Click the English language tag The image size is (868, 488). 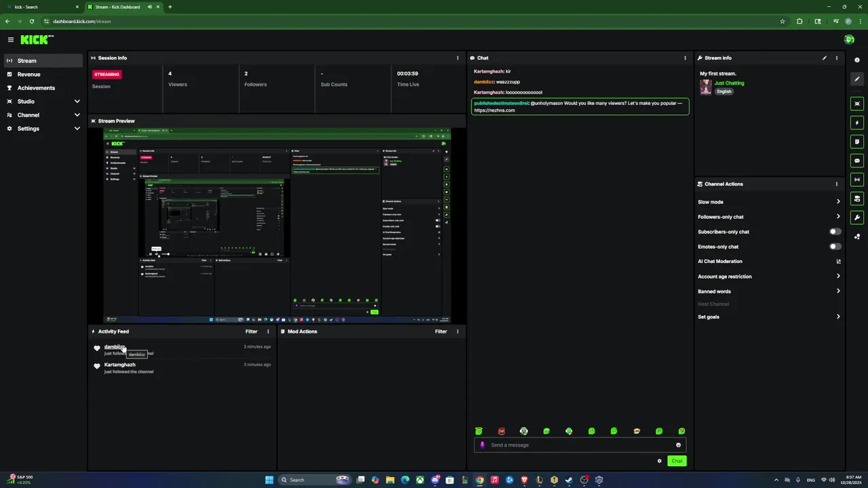click(x=725, y=91)
